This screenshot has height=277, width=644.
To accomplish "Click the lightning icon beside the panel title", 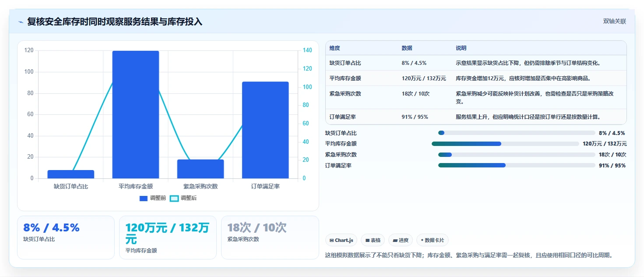I will pyautogui.click(x=21, y=22).
